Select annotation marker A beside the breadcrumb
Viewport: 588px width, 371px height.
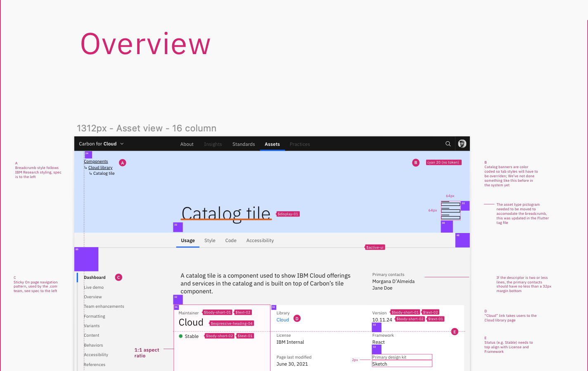tap(123, 163)
